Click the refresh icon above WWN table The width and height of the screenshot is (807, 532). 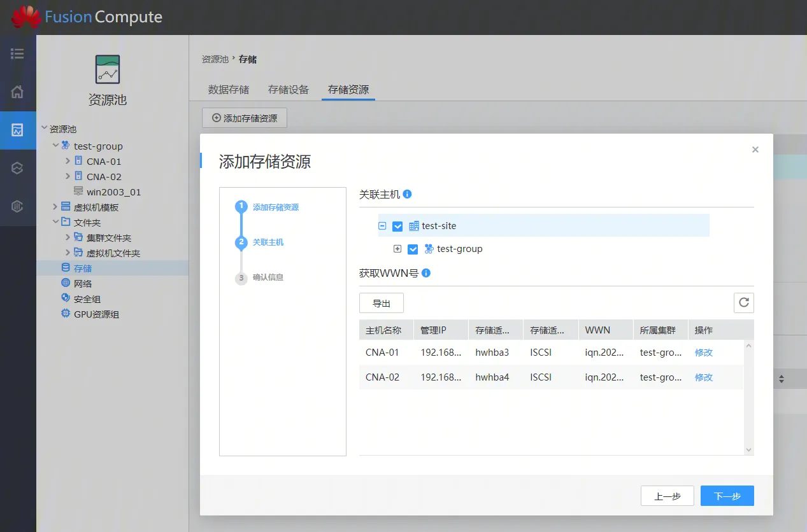(743, 303)
